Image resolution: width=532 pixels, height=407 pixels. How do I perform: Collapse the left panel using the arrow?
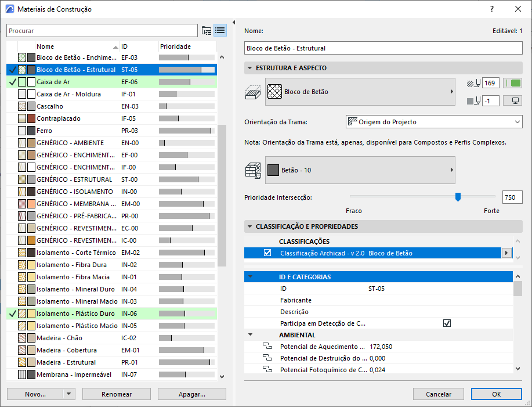[234, 23]
